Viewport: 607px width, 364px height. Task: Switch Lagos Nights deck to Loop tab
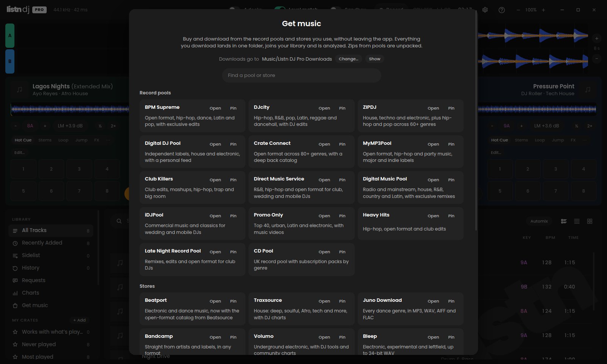[x=63, y=140]
